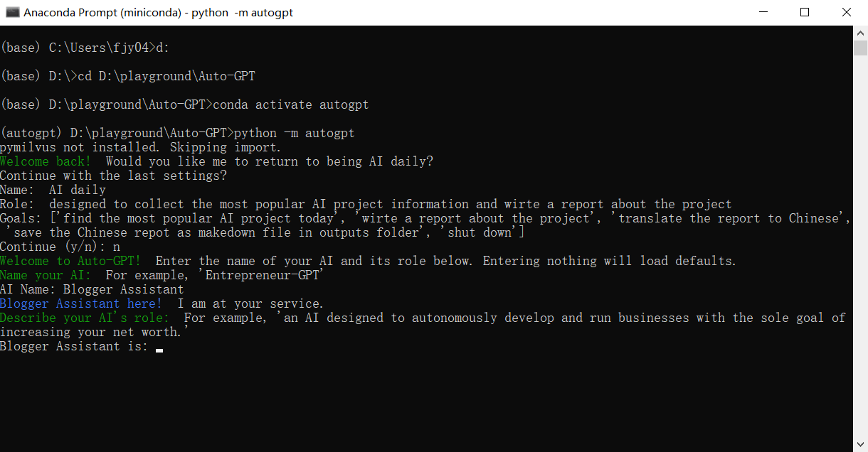Image resolution: width=868 pixels, height=452 pixels.
Task: Click the green 'Welcome back!' text
Action: click(x=46, y=161)
